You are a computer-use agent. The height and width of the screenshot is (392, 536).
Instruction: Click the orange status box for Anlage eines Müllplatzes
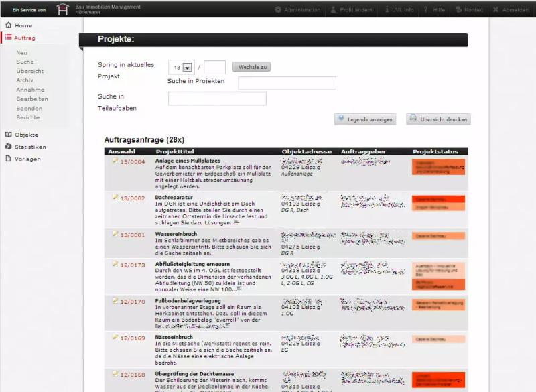tap(438, 167)
